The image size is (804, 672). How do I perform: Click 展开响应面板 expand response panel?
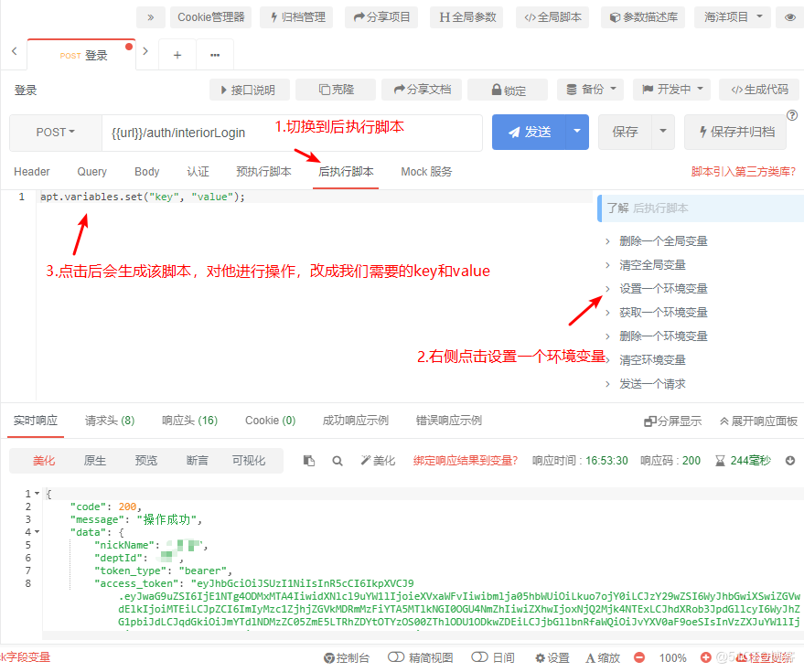758,421
